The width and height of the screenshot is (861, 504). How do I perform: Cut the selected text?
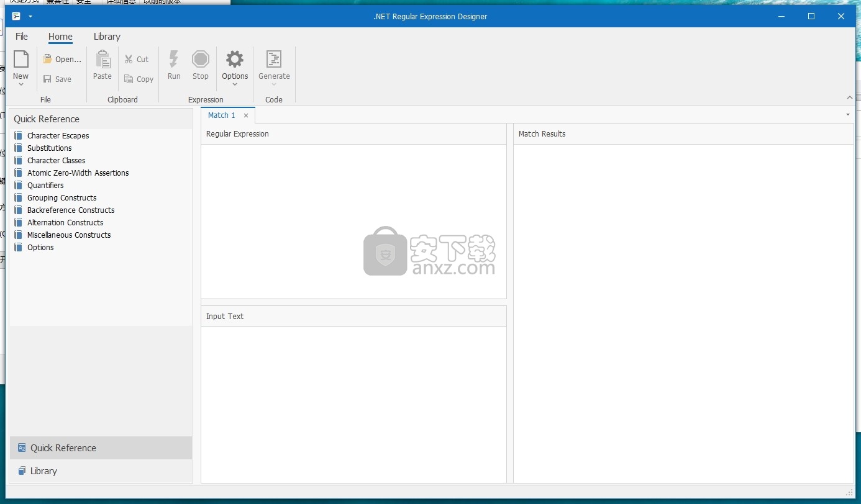point(137,60)
